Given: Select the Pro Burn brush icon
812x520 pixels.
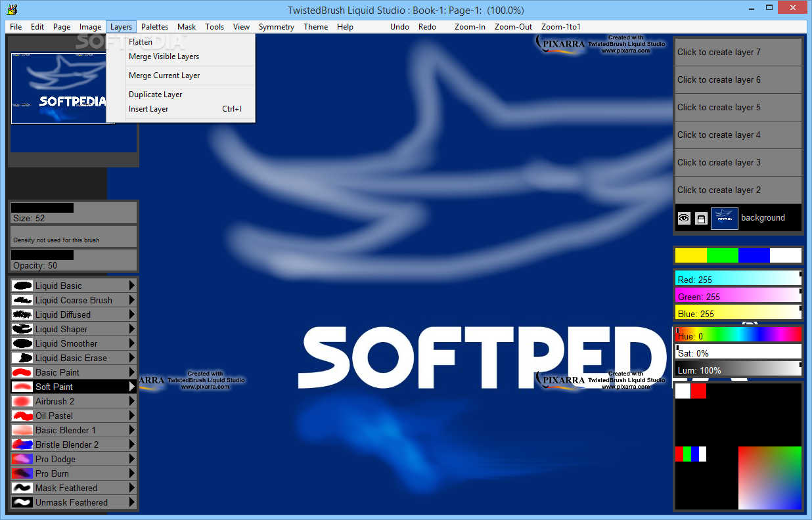Looking at the screenshot, I should 22,473.
